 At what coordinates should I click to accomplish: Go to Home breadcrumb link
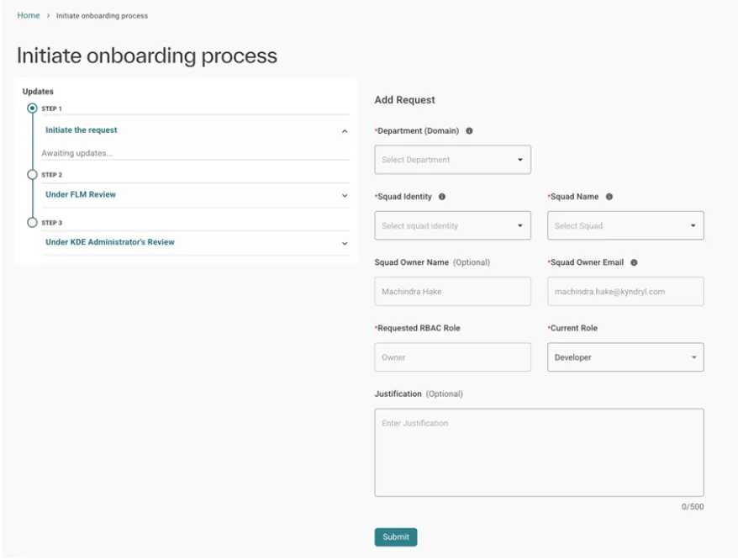pos(29,15)
